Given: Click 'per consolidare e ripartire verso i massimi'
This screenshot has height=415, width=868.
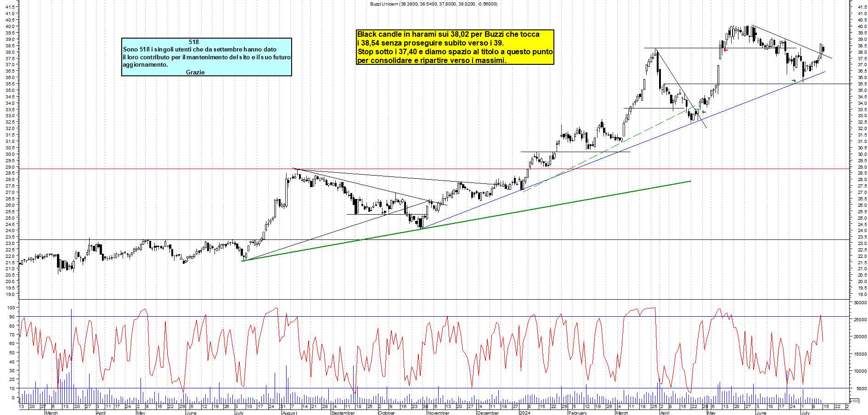Looking at the screenshot, I should [x=432, y=61].
